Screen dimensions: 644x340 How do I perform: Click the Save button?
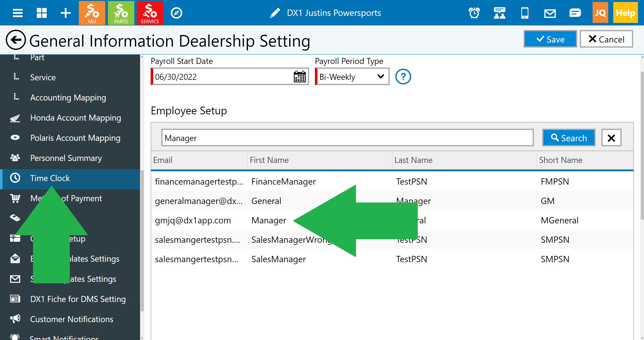point(550,39)
